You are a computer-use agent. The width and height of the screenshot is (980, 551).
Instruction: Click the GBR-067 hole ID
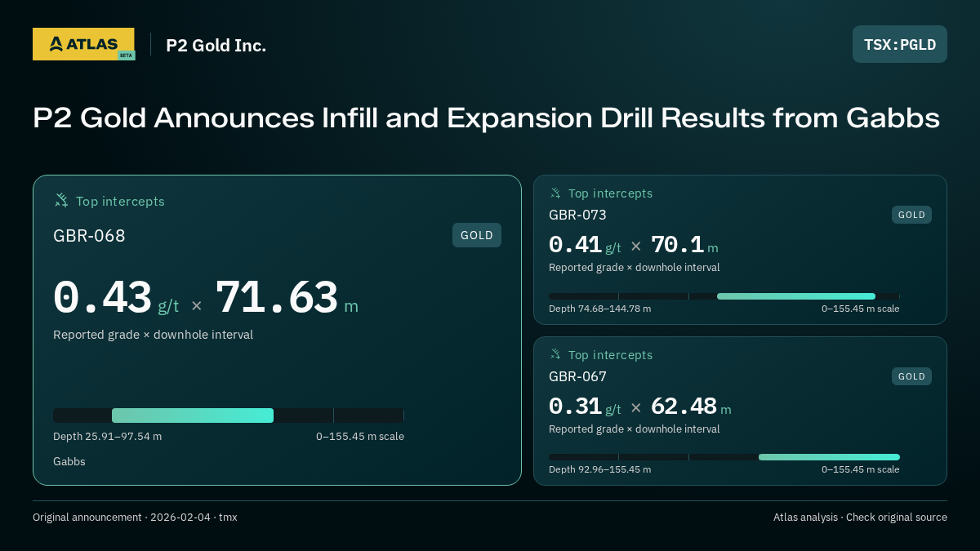coord(577,377)
